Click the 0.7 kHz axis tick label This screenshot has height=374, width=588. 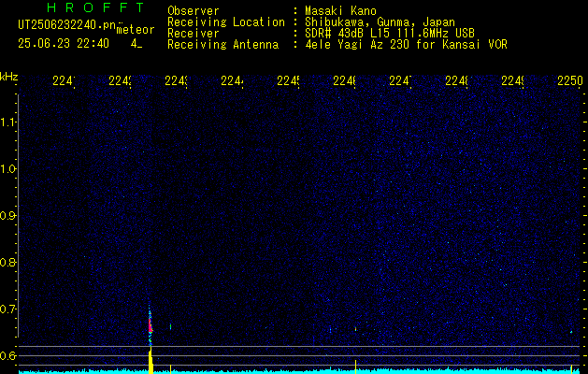7,309
